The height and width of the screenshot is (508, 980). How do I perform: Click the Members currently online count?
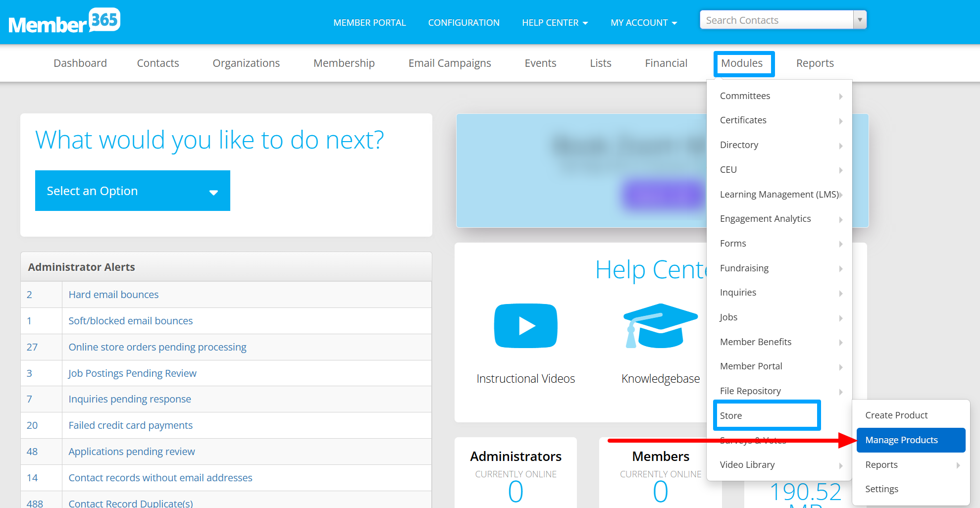(660, 492)
